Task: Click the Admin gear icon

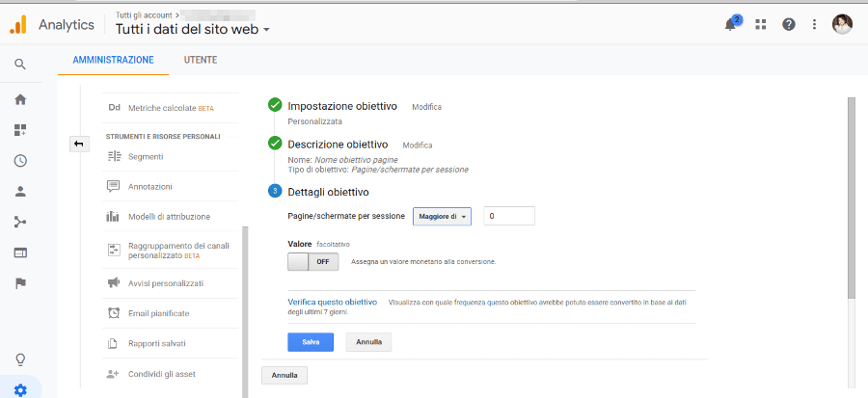Action: point(20,391)
